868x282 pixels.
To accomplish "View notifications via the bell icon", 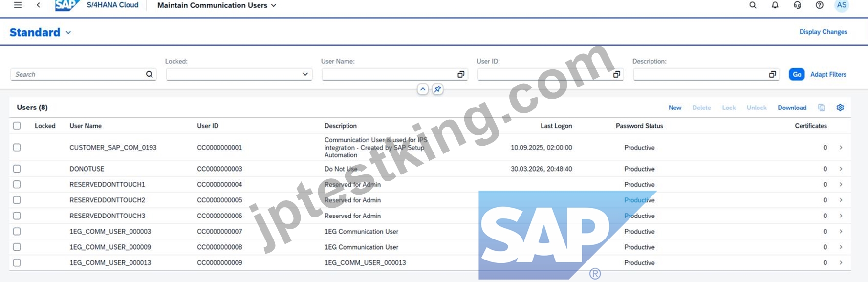I will 775,5.
